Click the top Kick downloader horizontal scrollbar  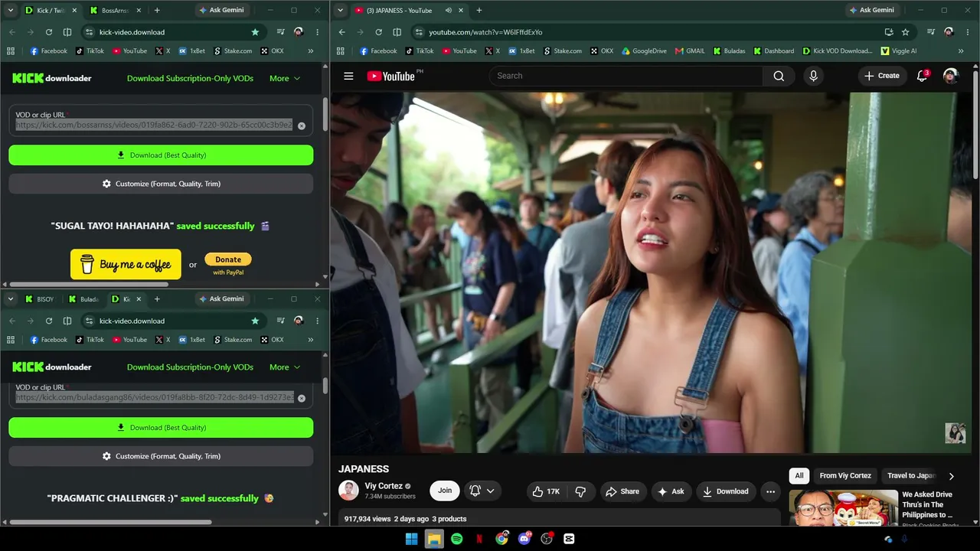point(89,284)
